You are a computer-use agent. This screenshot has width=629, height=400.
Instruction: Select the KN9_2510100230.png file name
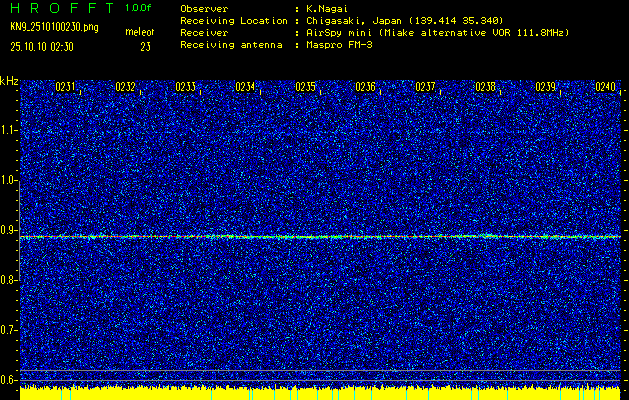(54, 26)
